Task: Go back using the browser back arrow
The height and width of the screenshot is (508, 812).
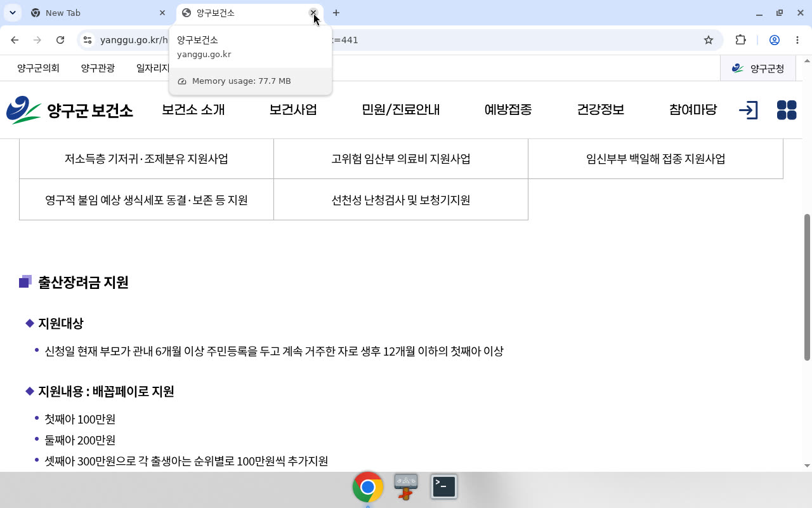Action: point(15,40)
